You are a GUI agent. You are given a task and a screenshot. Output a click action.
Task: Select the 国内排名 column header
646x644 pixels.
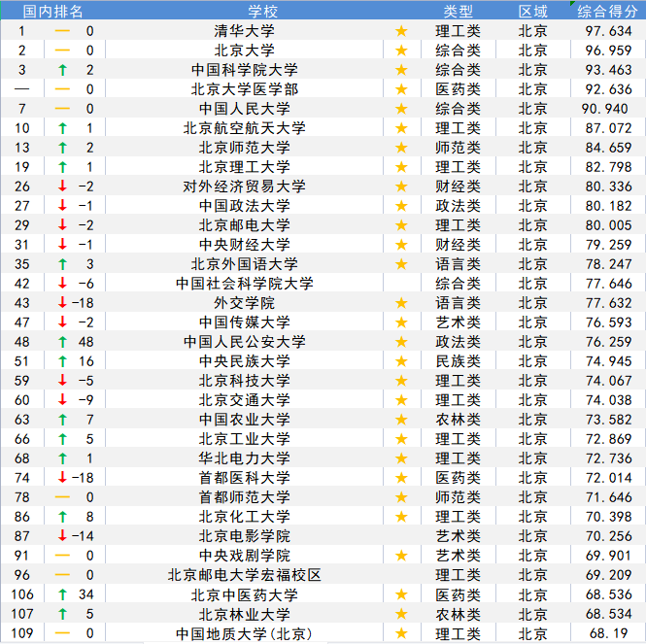click(52, 12)
